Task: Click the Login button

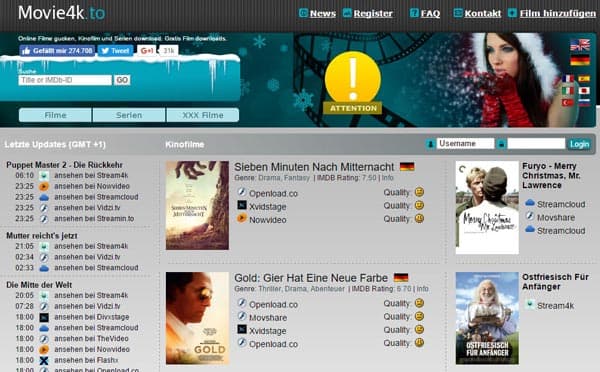Action: pyautogui.click(x=579, y=144)
